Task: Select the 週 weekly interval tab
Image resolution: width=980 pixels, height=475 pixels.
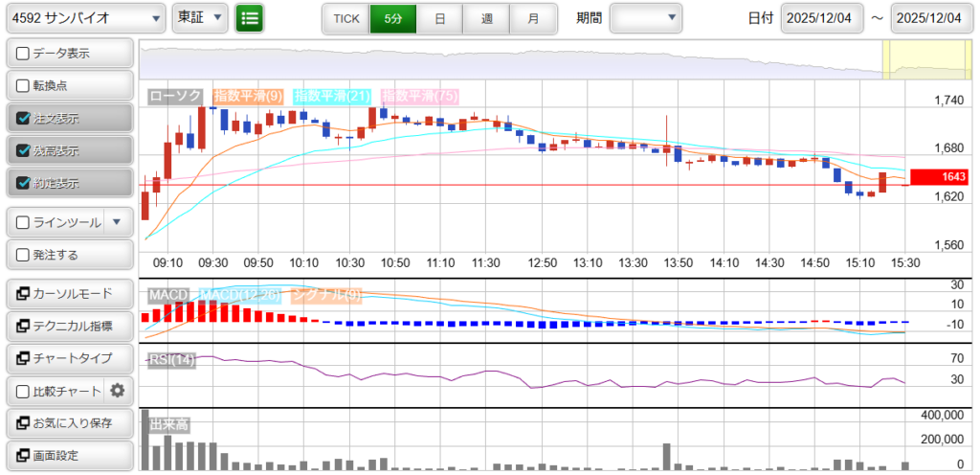Action: coord(487,18)
